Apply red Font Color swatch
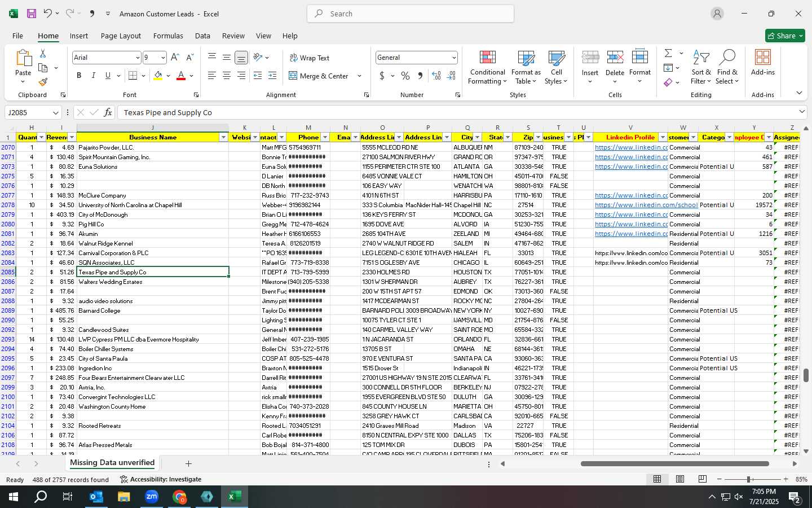Viewport: 812px width, 508px height. (181, 76)
